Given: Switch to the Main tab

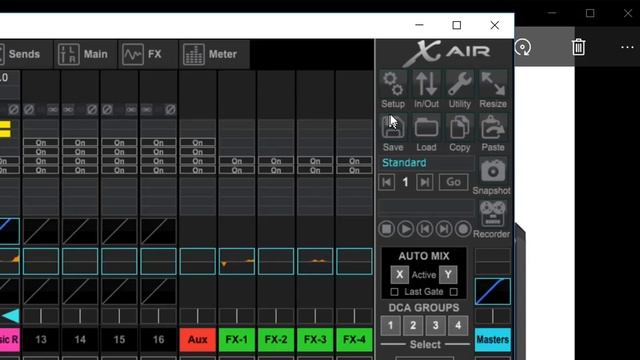Looking at the screenshot, I should point(84,54).
